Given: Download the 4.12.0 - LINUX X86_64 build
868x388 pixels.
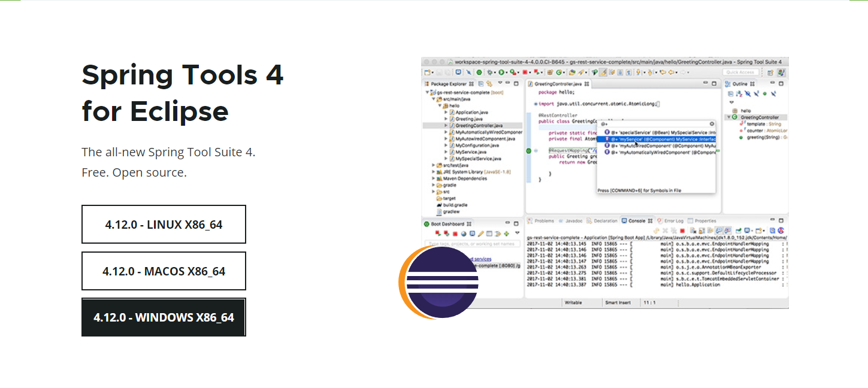Looking at the screenshot, I should 164,225.
